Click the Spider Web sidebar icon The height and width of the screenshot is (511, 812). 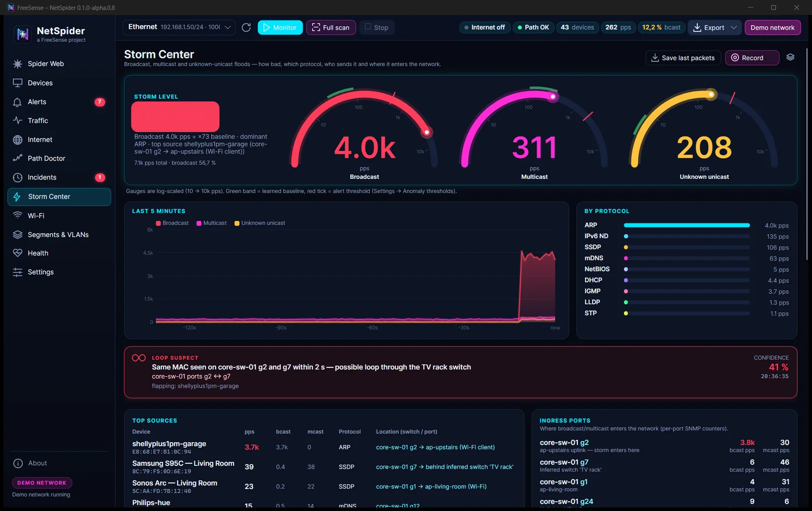point(18,64)
